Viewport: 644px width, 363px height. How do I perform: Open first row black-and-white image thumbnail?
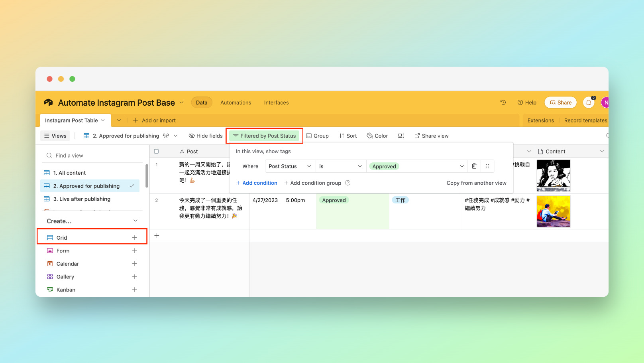point(554,176)
